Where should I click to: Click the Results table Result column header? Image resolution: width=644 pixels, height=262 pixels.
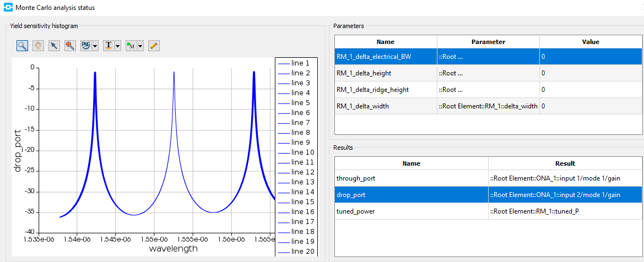pos(565,163)
